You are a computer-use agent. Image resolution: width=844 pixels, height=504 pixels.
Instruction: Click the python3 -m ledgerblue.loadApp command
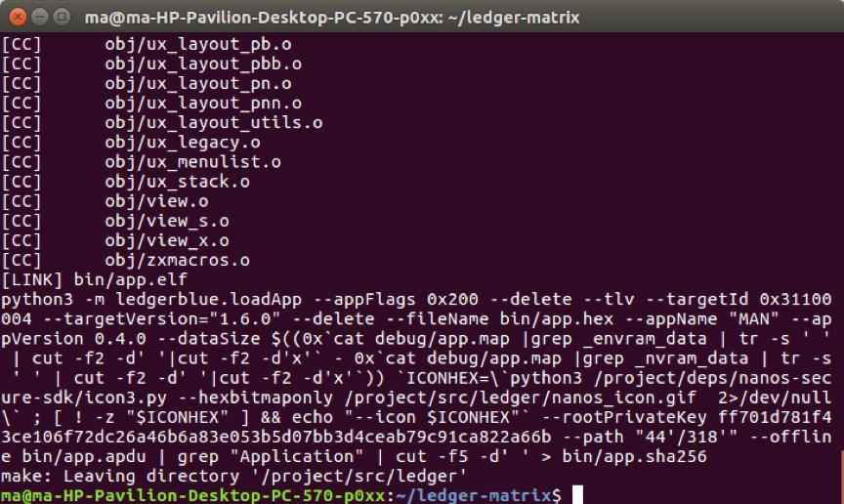click(x=160, y=300)
